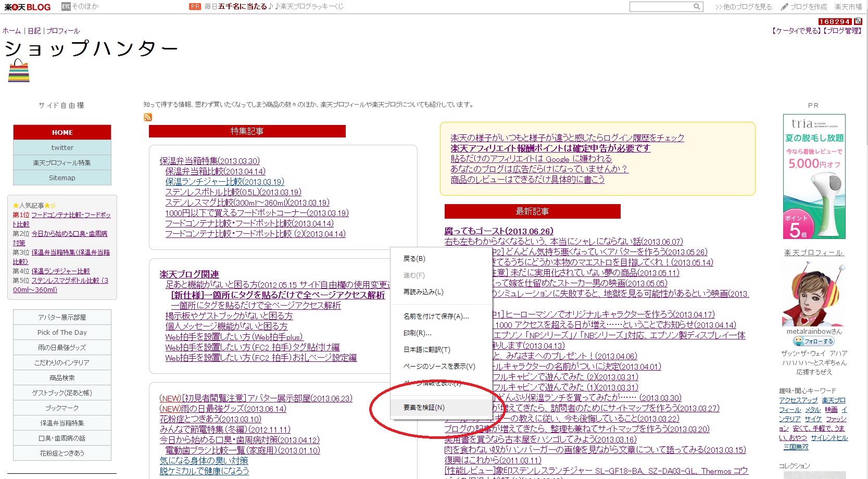868x479 pixels.
Task: Open the 保温弁当箱特集(2013.03.30) article link
Action: (x=209, y=161)
